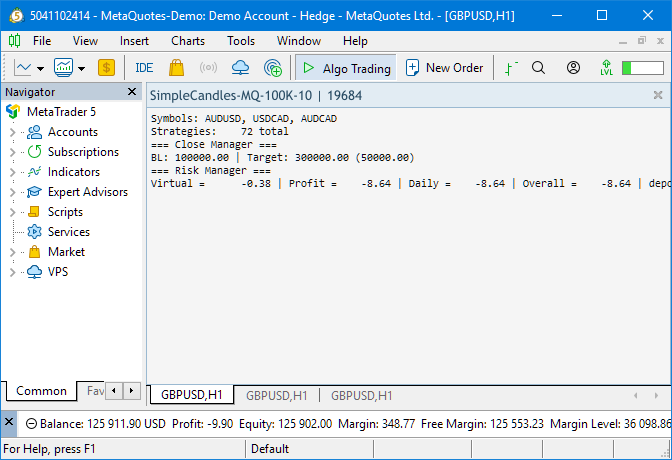Screen dimensions: 672x460
Task: Expand the Accounts tree node
Action: click(12, 132)
